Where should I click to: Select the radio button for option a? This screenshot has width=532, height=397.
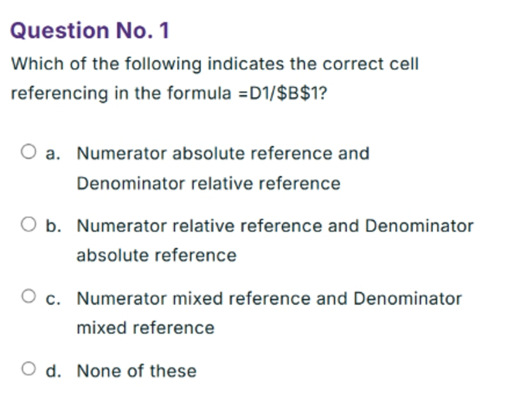(x=29, y=151)
